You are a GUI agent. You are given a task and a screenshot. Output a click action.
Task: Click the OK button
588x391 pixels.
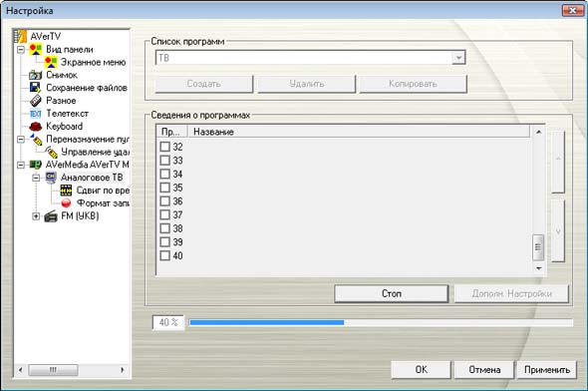421,370
